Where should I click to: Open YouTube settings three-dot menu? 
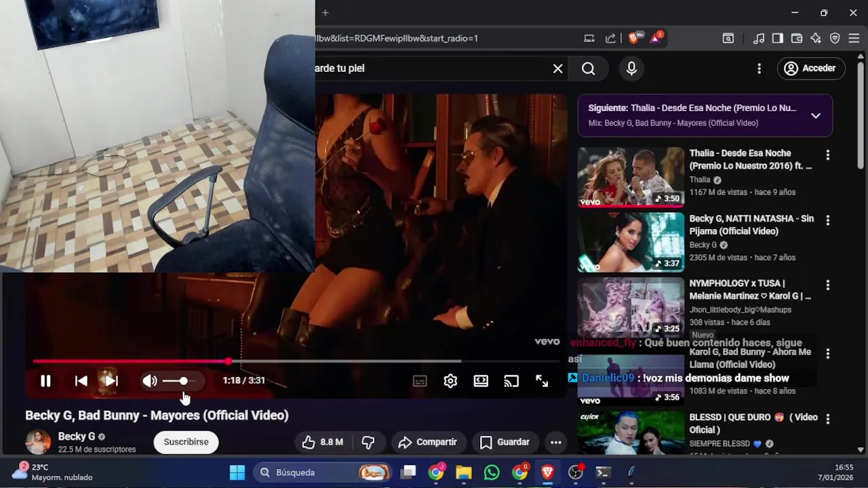click(759, 68)
